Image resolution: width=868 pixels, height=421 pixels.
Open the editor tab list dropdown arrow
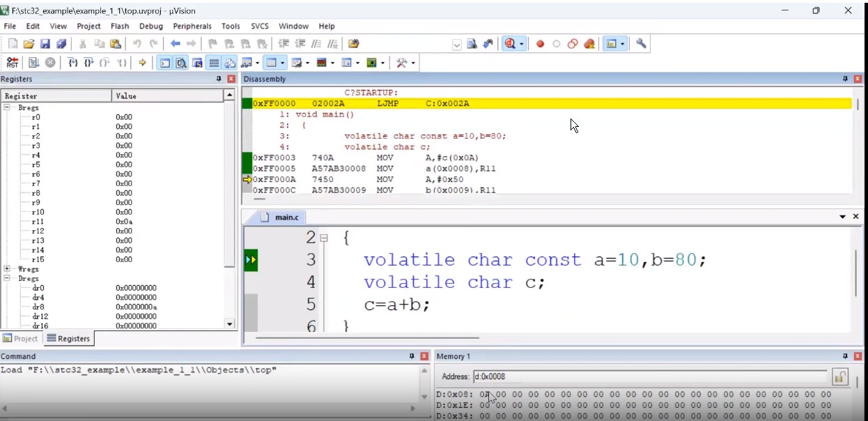(843, 217)
